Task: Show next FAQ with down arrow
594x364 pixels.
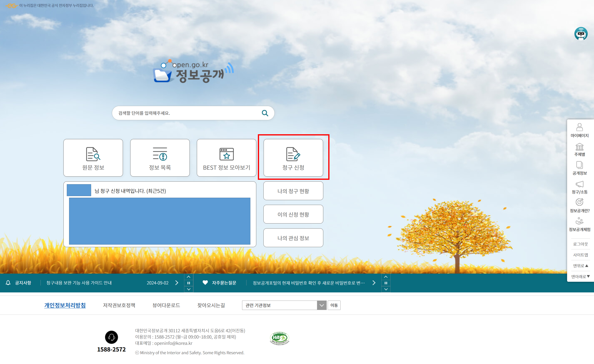Action: 386,289
